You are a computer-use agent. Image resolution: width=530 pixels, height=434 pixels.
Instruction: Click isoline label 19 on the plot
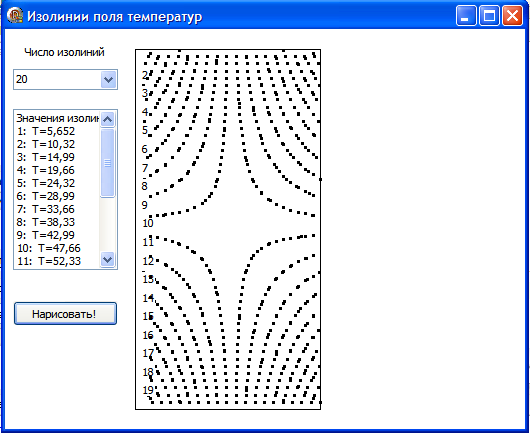(148, 390)
